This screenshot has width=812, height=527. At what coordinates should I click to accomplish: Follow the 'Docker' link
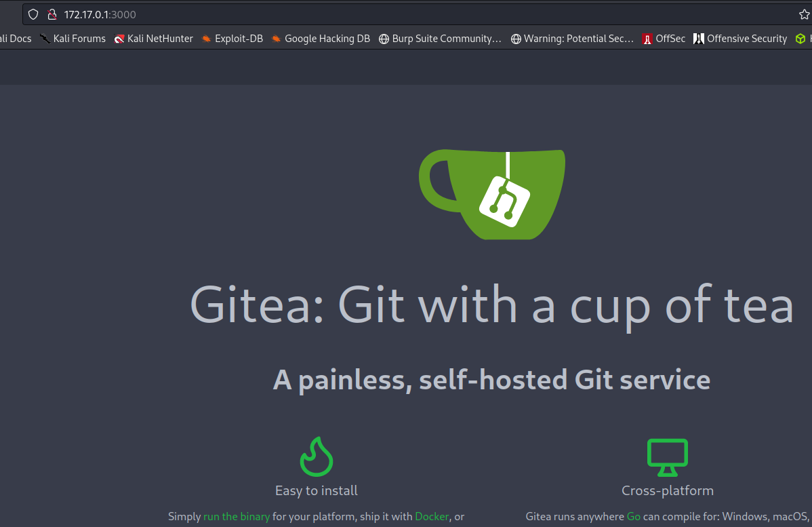point(432,517)
